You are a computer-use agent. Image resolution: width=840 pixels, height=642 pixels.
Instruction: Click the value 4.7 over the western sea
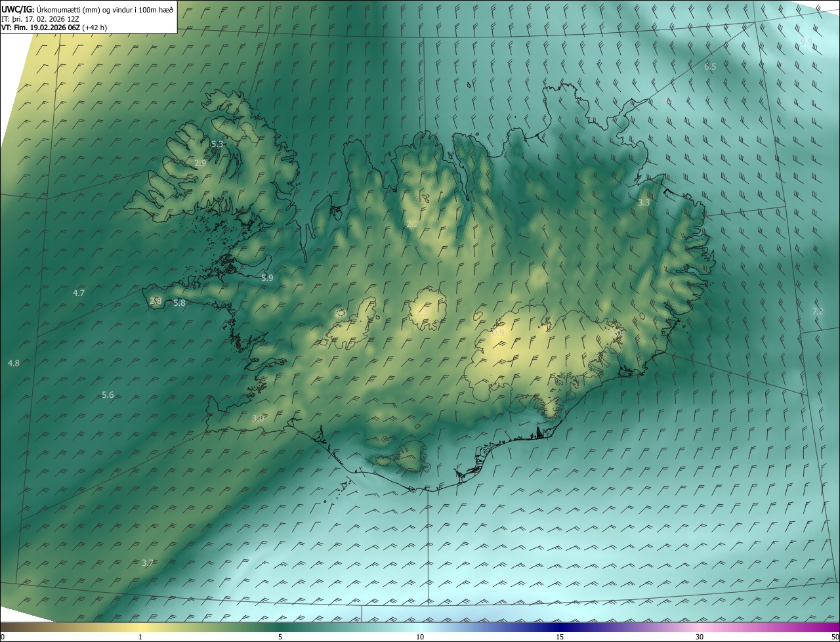click(x=79, y=293)
